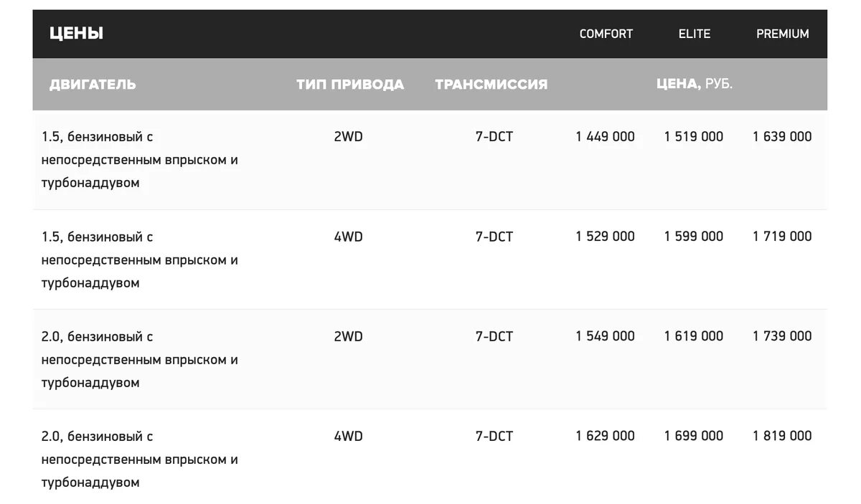Click the price 1 619 000

click(x=694, y=336)
